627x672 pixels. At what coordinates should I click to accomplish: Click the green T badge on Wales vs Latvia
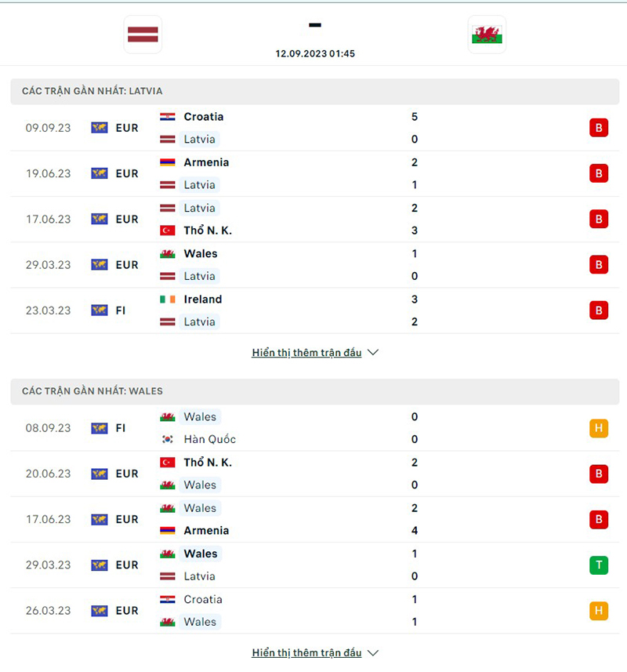tap(599, 565)
